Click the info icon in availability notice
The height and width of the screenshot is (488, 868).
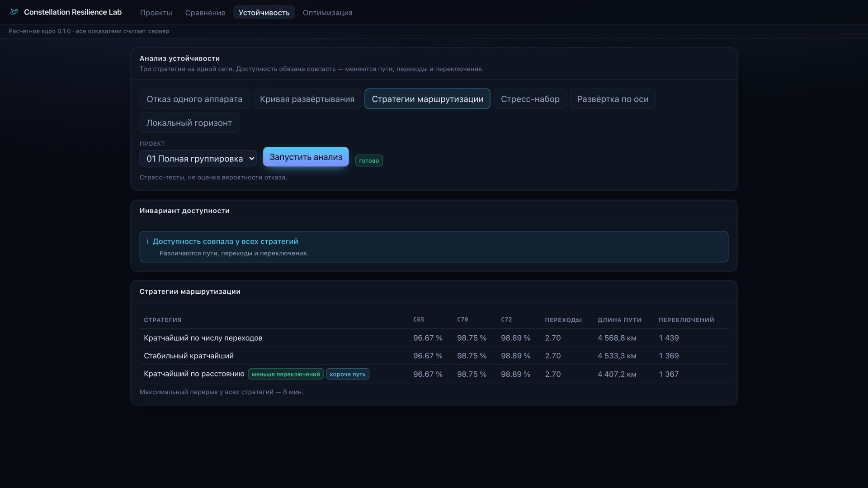click(147, 242)
